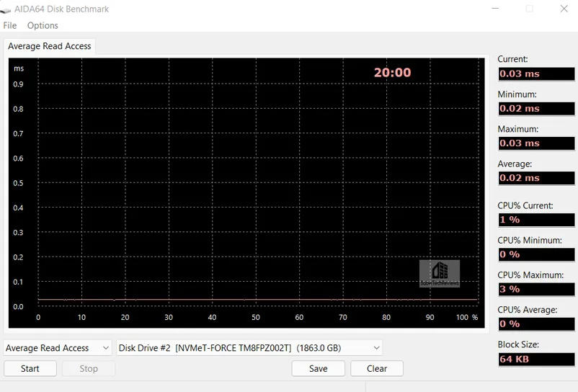The image size is (578, 392).
Task: Click the CPU% Minimum 0 % value
Action: click(x=536, y=254)
